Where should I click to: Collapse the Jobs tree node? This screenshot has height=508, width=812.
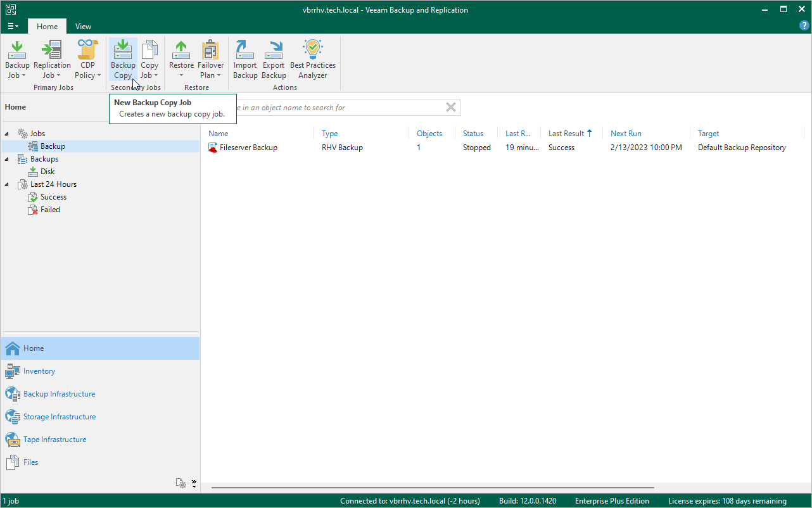click(7, 134)
